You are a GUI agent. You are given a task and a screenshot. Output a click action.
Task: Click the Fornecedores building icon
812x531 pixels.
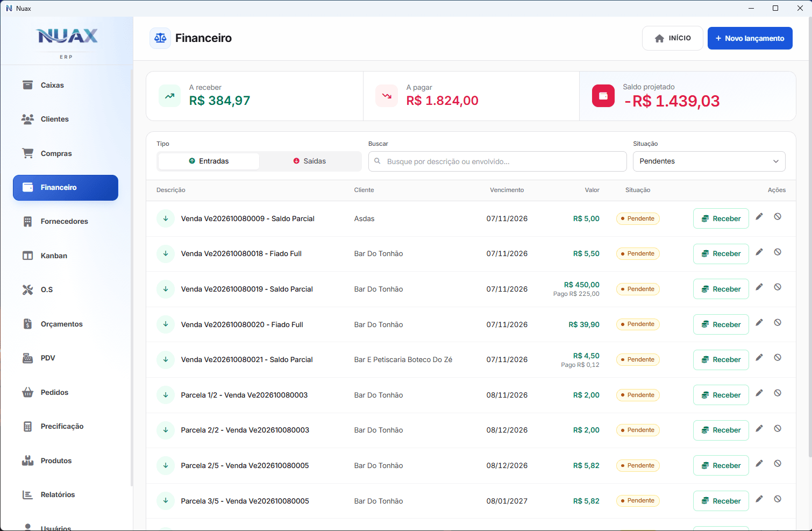27,222
